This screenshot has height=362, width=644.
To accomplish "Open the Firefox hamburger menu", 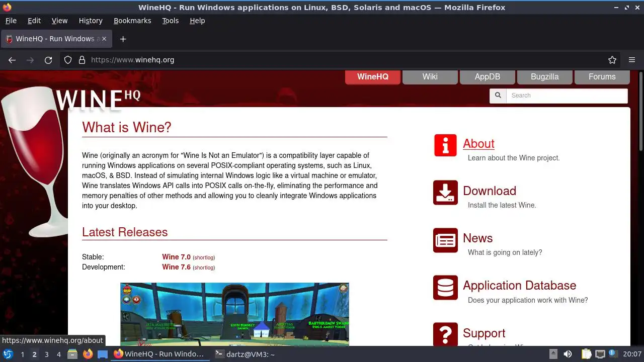I will tap(632, 60).
